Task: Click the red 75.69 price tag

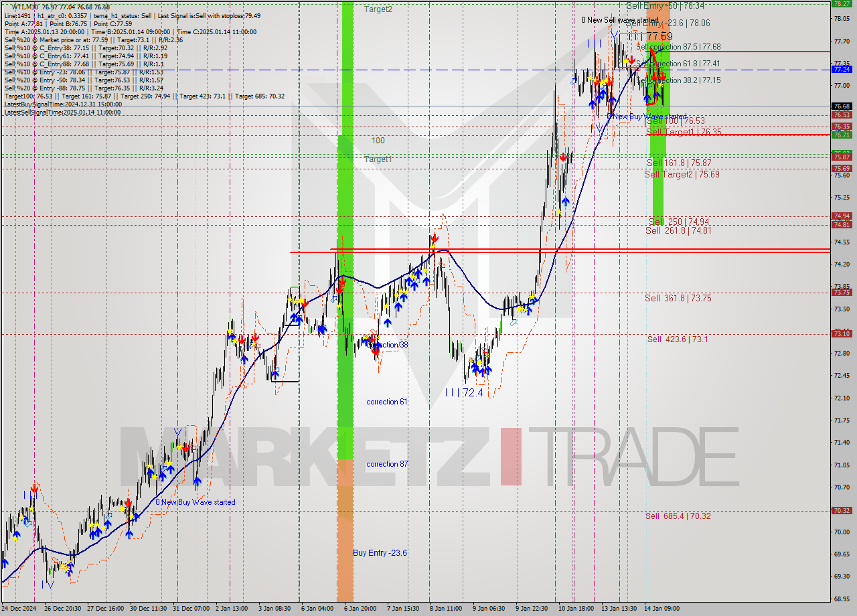Action: click(841, 168)
